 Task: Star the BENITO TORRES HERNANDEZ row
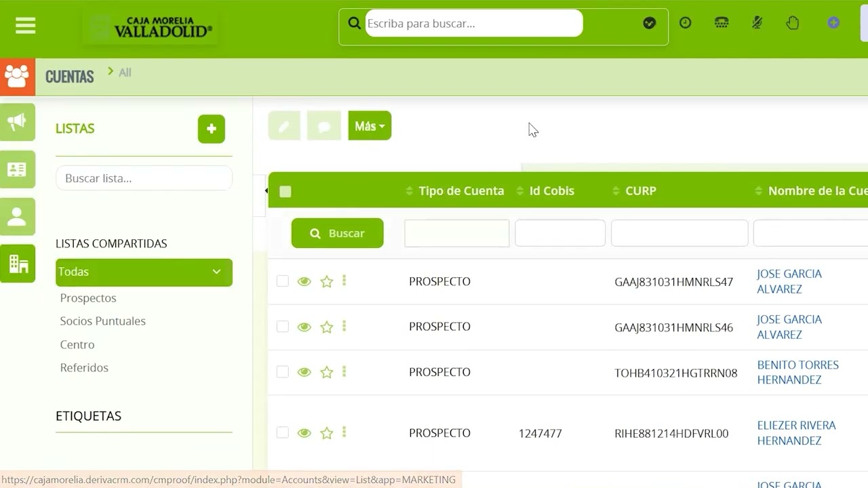[x=327, y=372]
